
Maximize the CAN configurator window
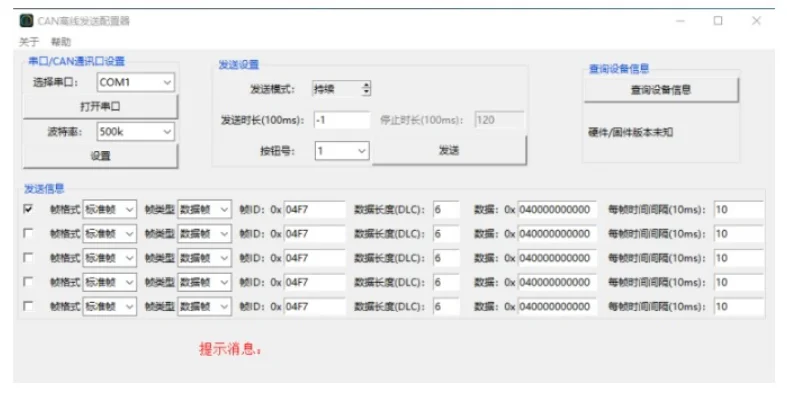[x=718, y=21]
